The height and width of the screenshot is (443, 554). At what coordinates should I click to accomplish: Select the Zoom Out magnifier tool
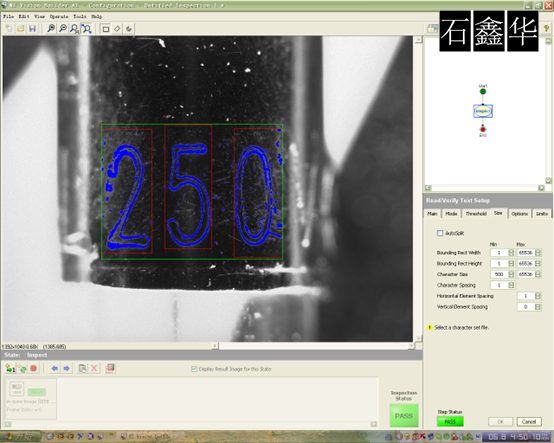pos(63,28)
